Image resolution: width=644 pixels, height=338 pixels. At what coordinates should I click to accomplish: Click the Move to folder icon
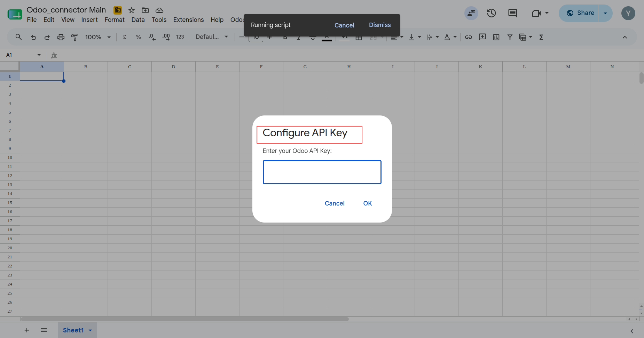pos(145,10)
